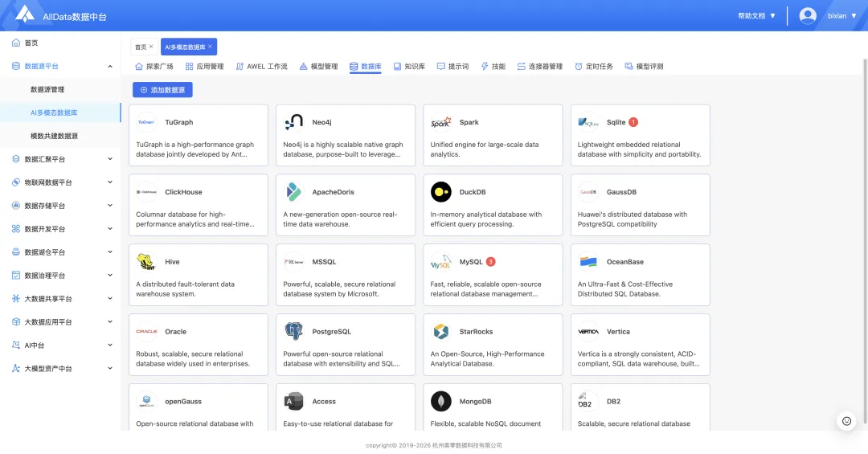Image resolution: width=868 pixels, height=454 pixels.
Task: Click the ClickHouse logo icon
Action: tap(146, 192)
